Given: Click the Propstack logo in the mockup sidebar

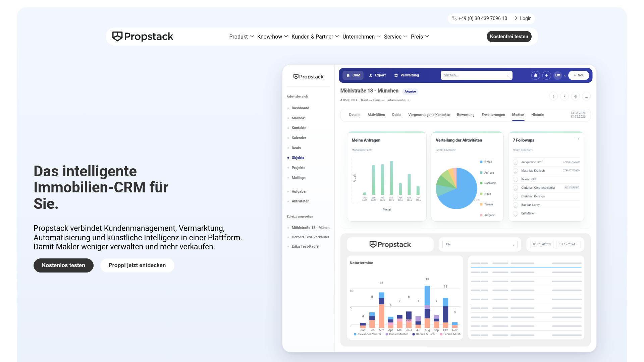Looking at the screenshot, I should coord(308,77).
